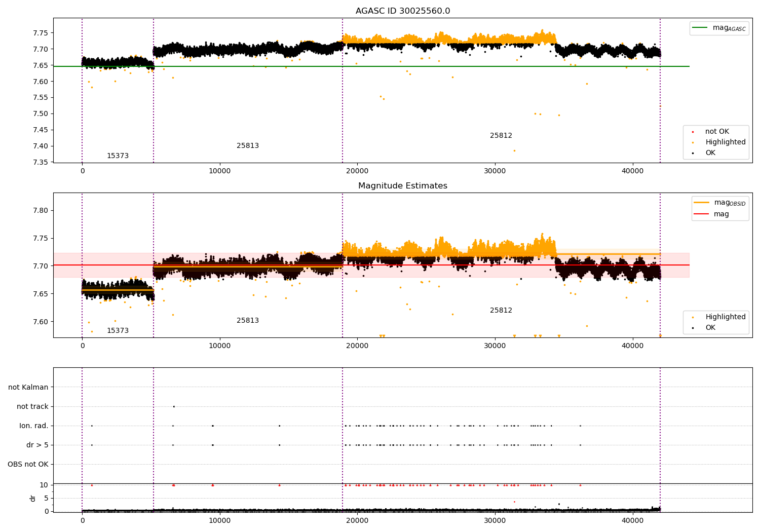This screenshot has height=532, width=760.
Task: Click the 20000 x-tick under the top plot
Action: (357, 171)
